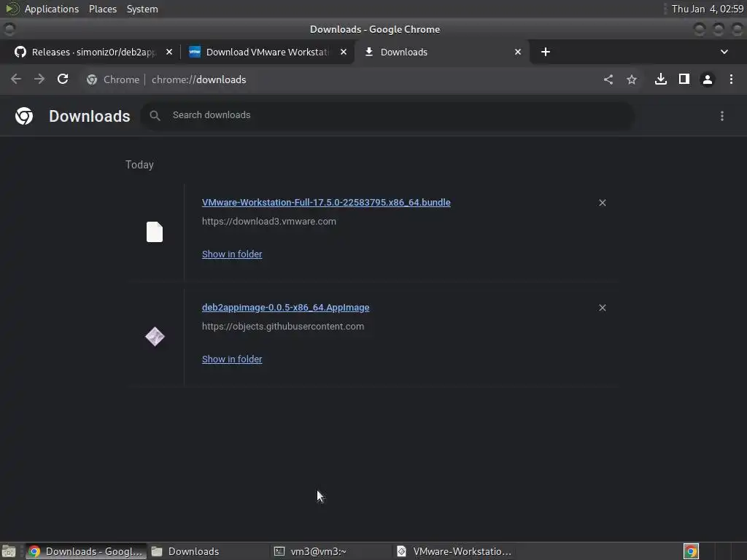The image size is (747, 560).
Task: Bookmark this page with star icon
Action: click(x=632, y=79)
